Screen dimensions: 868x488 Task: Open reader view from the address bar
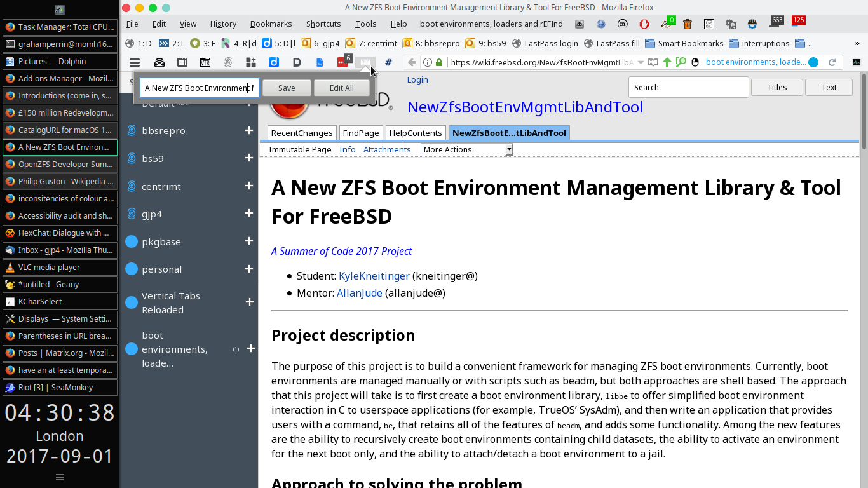(653, 62)
